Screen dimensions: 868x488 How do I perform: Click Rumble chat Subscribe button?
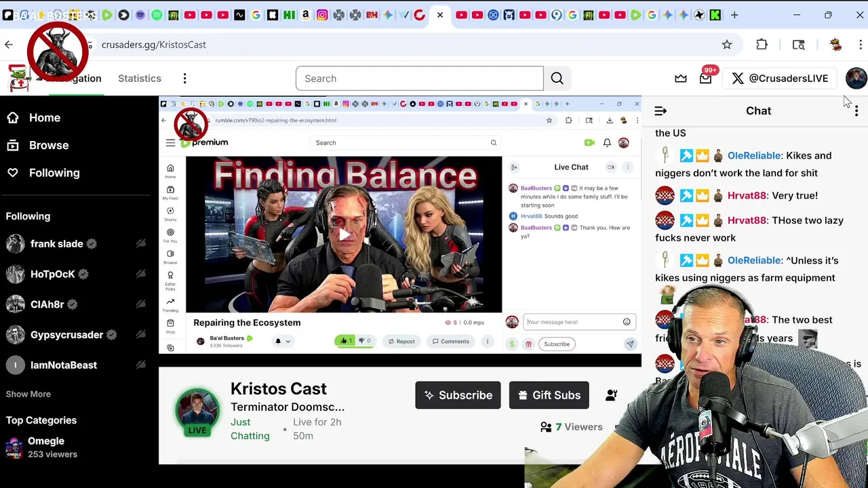[557, 344]
